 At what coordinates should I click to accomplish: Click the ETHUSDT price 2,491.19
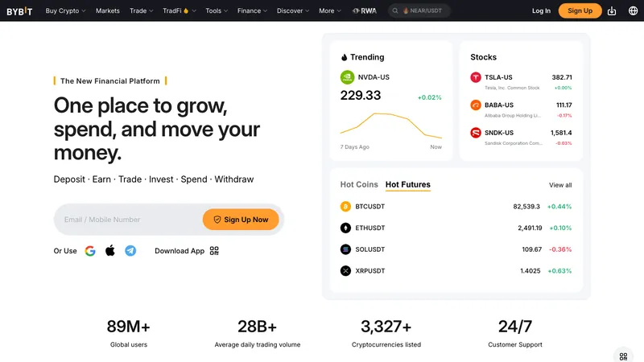tap(530, 228)
